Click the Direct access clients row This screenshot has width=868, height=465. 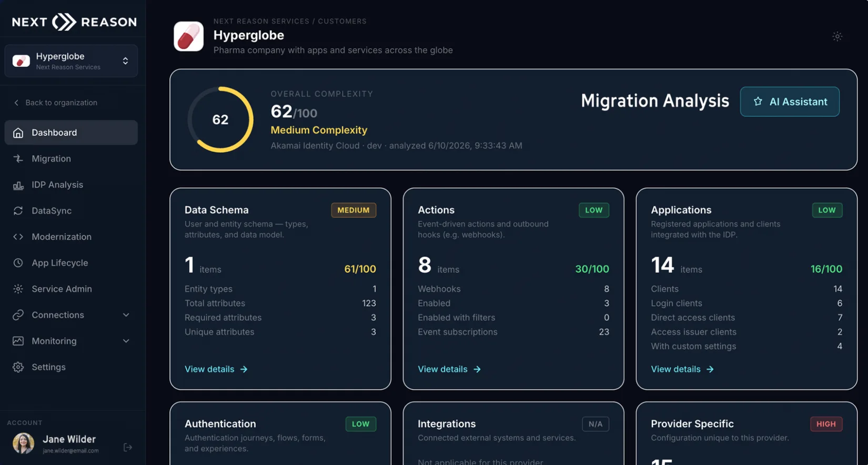click(746, 317)
